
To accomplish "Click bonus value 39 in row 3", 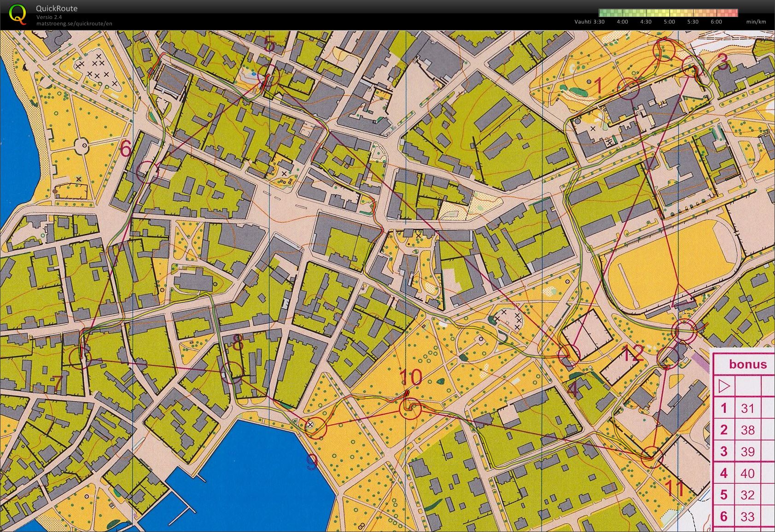I will click(747, 451).
